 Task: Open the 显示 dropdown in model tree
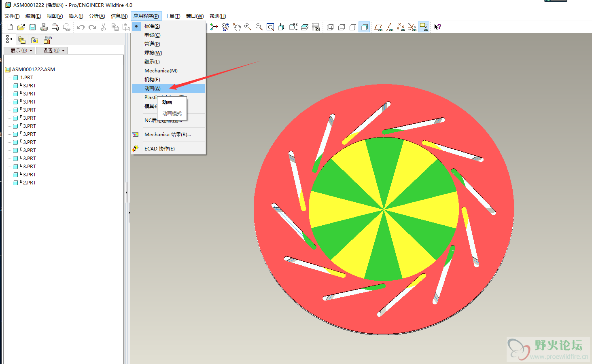19,51
